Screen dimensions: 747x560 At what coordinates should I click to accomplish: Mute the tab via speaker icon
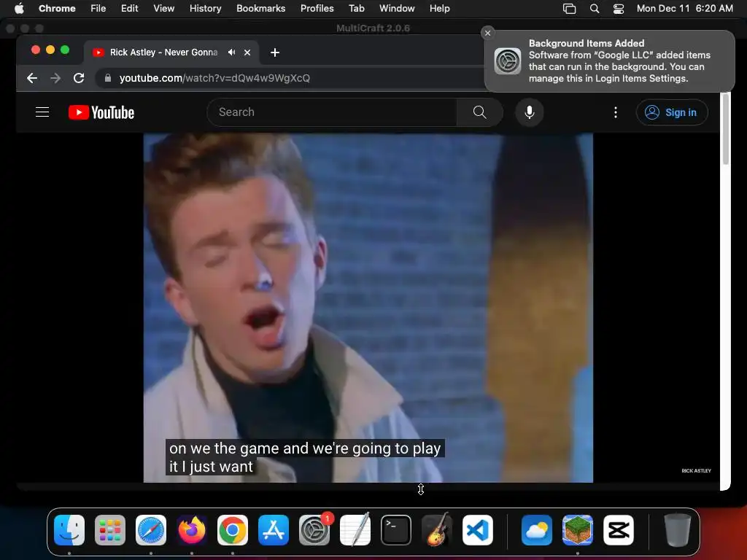[231, 52]
